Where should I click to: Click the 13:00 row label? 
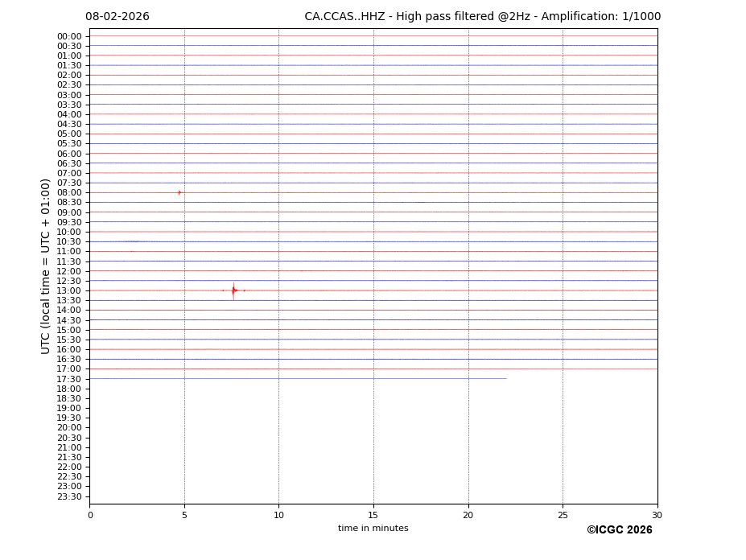(x=69, y=290)
